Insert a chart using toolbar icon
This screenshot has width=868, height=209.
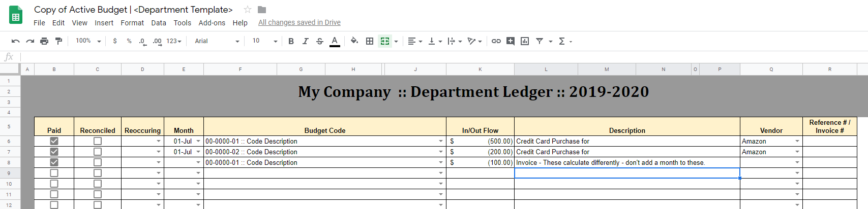tap(525, 41)
